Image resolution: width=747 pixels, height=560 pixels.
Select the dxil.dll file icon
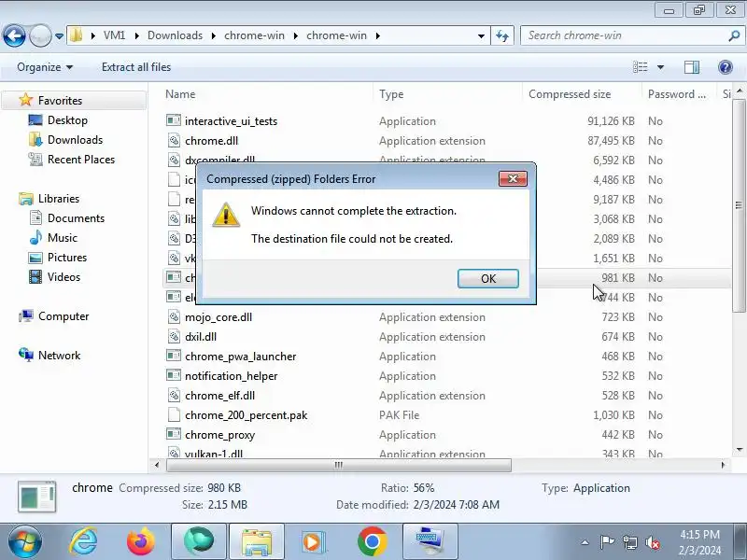point(174,336)
